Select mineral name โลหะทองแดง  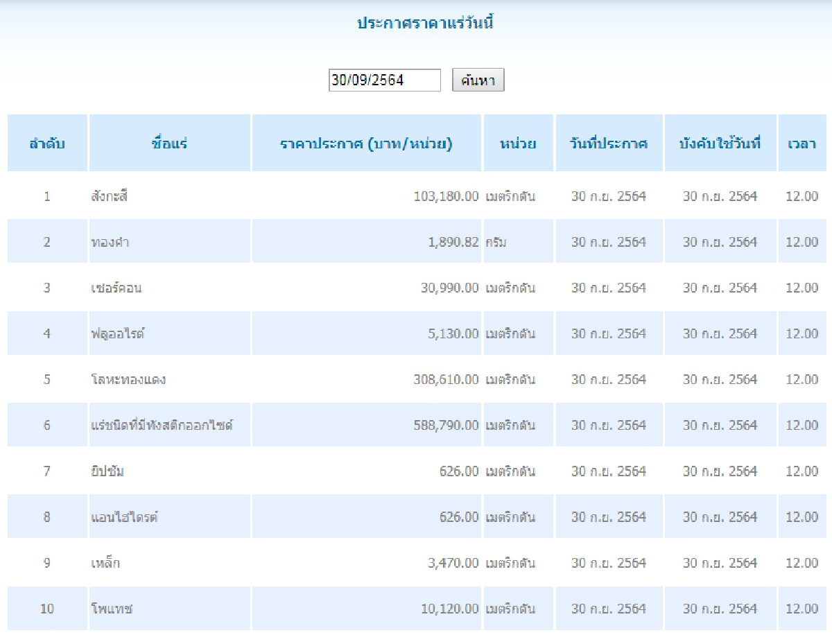128,379
